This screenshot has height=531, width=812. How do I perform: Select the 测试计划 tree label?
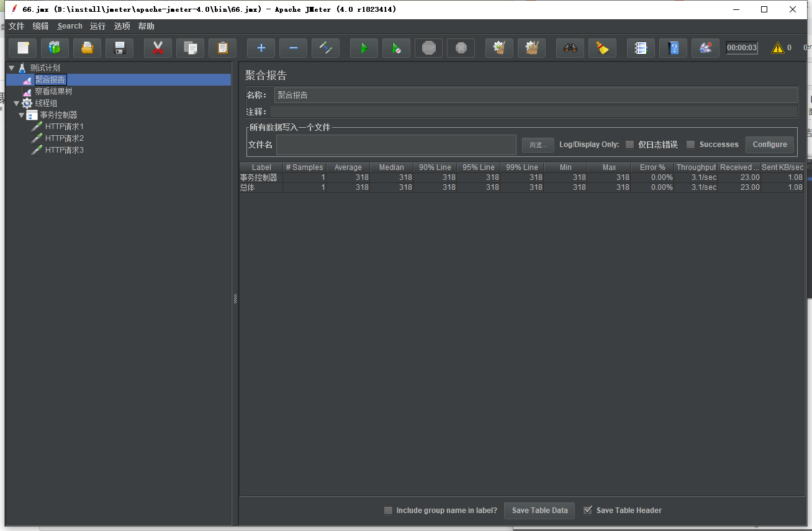pyautogui.click(x=45, y=68)
